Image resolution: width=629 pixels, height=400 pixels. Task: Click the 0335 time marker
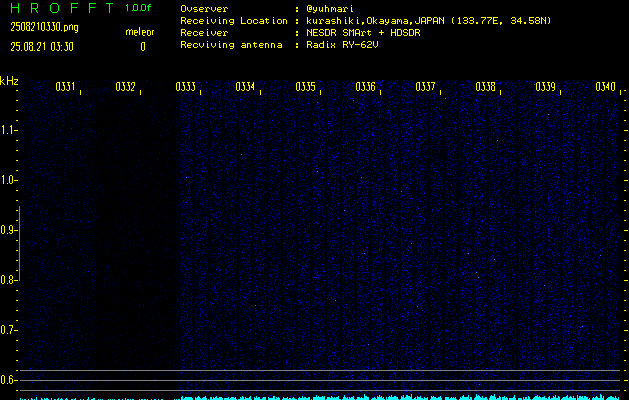click(x=305, y=87)
